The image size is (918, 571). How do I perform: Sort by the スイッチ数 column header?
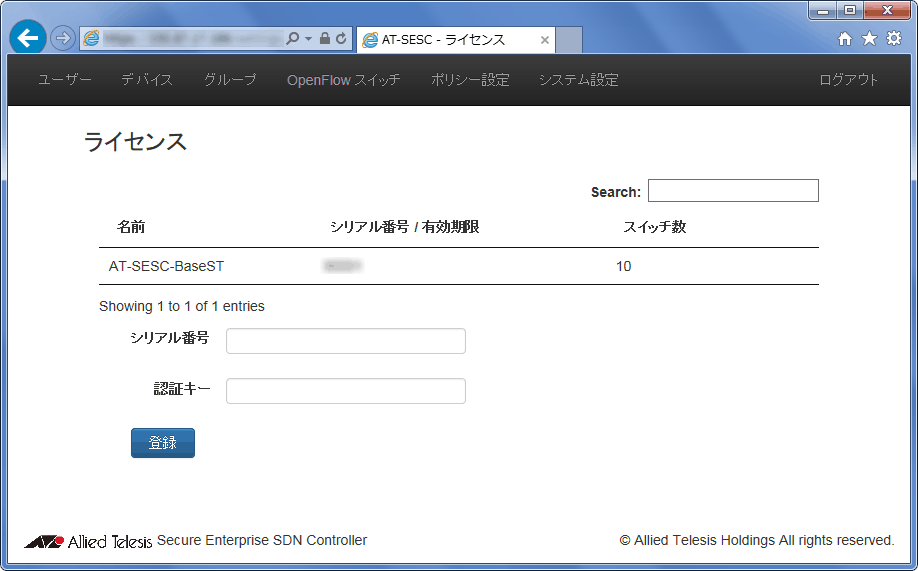coord(655,227)
